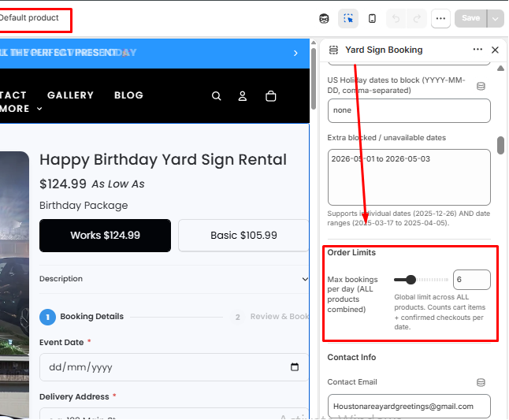Click the product image thumbnail

pos(14,284)
